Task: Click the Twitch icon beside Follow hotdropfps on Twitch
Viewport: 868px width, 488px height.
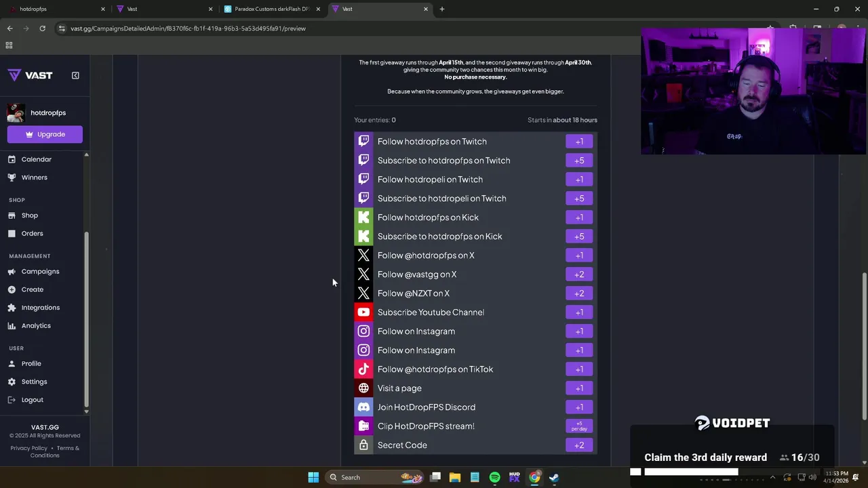Action: pos(363,141)
